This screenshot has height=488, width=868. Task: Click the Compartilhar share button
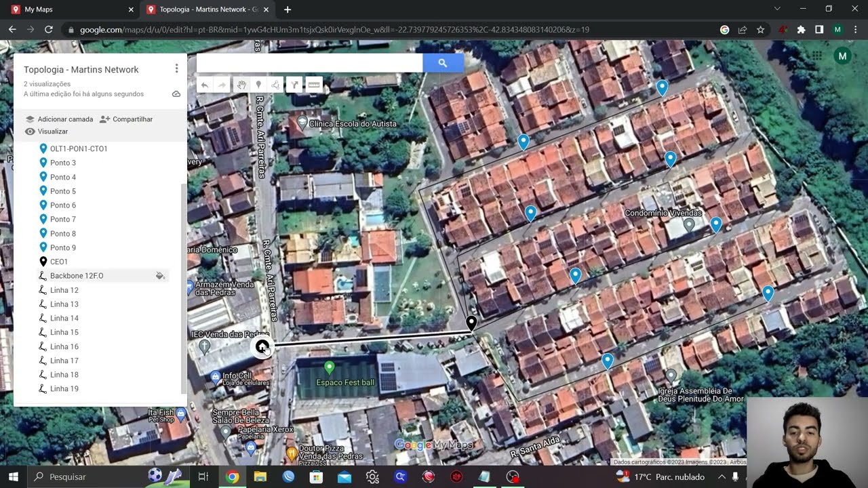(x=126, y=119)
